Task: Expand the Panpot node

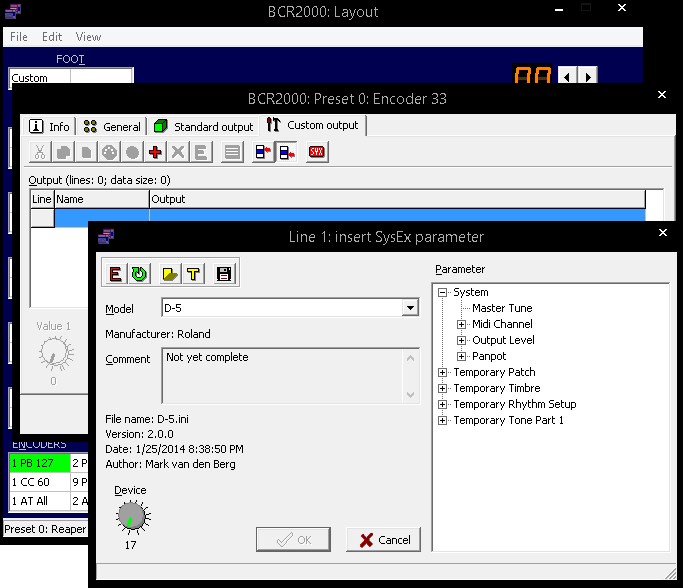Action: pos(462,357)
